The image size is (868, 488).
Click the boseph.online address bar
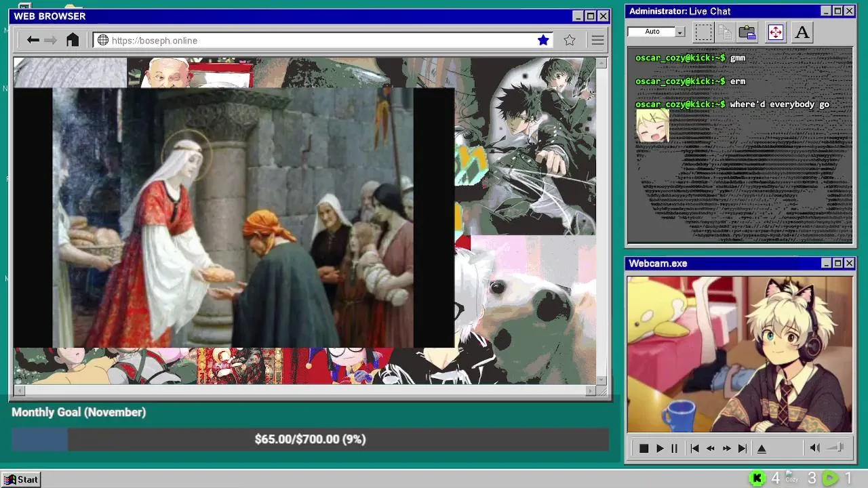point(323,41)
